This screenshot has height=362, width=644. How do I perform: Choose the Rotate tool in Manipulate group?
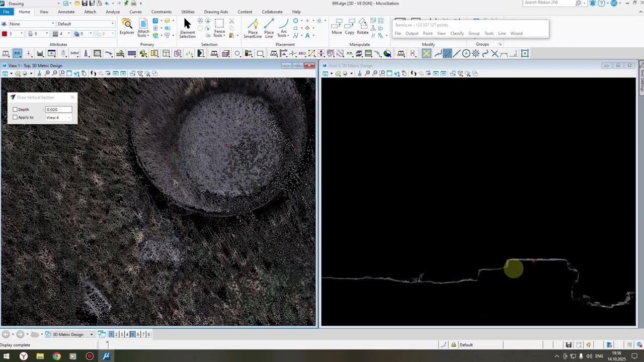(363, 27)
